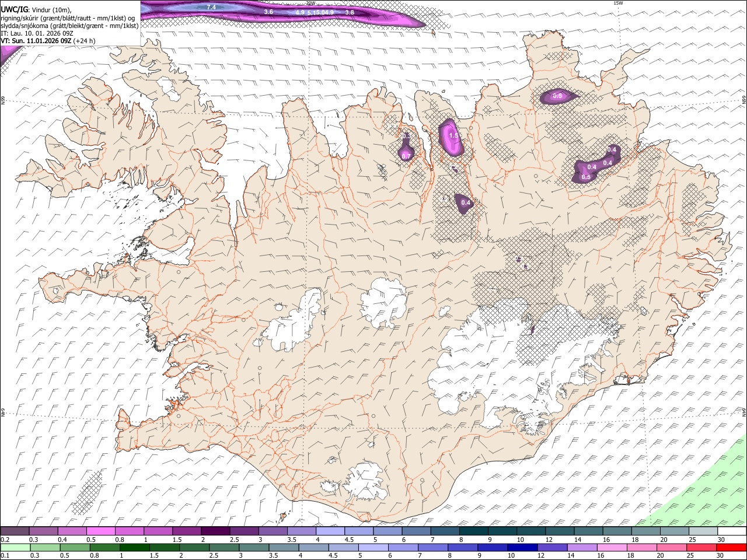
Task: Select the 'IT: Lau. 10. 01. 2026 09Z' line
Action: [x=37, y=33]
